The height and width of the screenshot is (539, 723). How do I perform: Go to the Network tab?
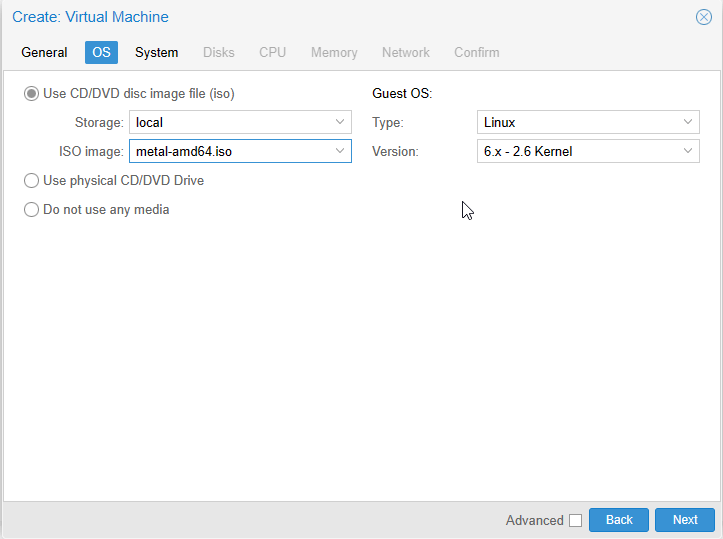[406, 53]
